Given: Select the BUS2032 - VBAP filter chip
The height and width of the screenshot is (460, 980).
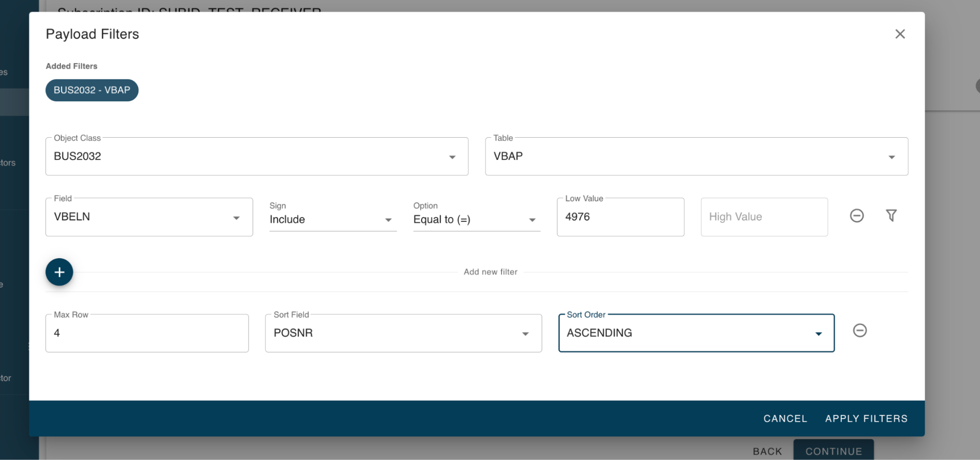Looking at the screenshot, I should 92,90.
